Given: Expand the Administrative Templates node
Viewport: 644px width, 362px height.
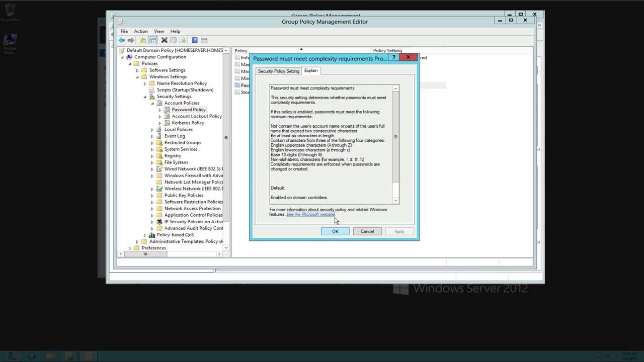Looking at the screenshot, I should [137, 241].
